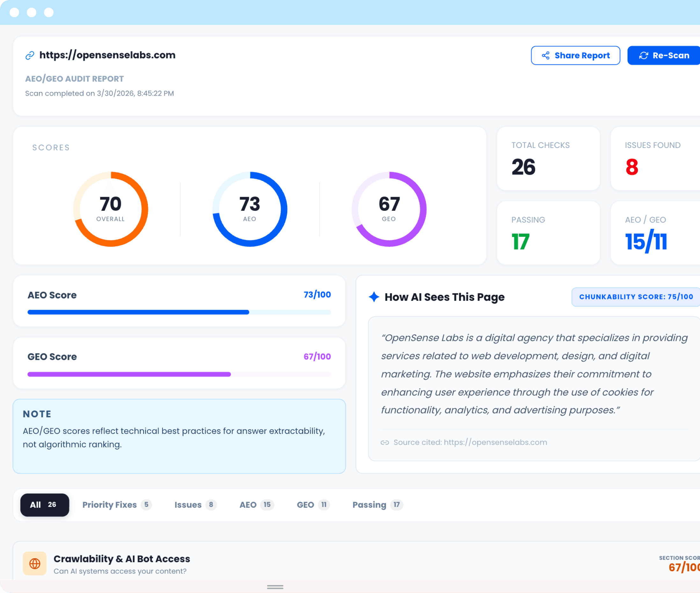This screenshot has height=593, width=700.
Task: Open the https://opensenselabs.com heading link
Action: pyautogui.click(x=107, y=55)
